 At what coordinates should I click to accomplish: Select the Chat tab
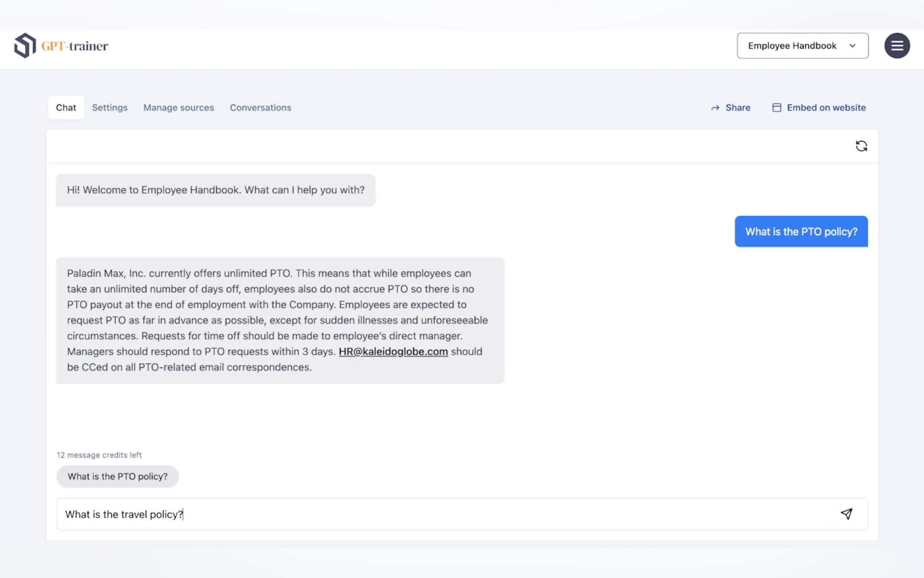coord(66,107)
